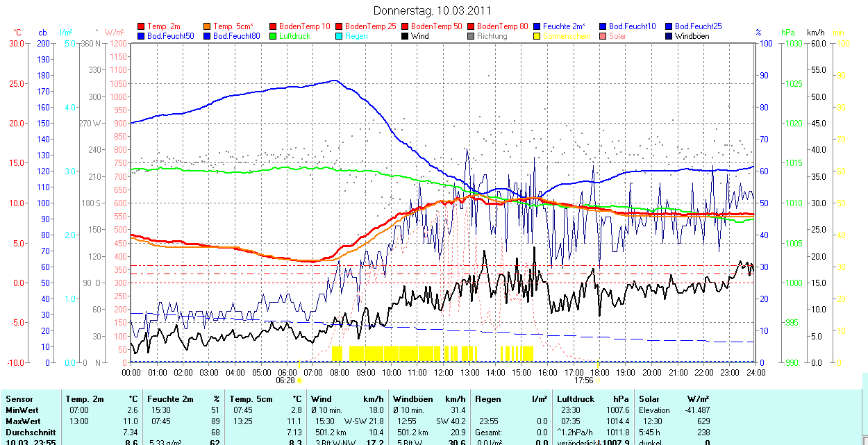Viewport: 868px width, 445px height.
Task: Click the cyan Regen legend square
Action: [x=339, y=35]
